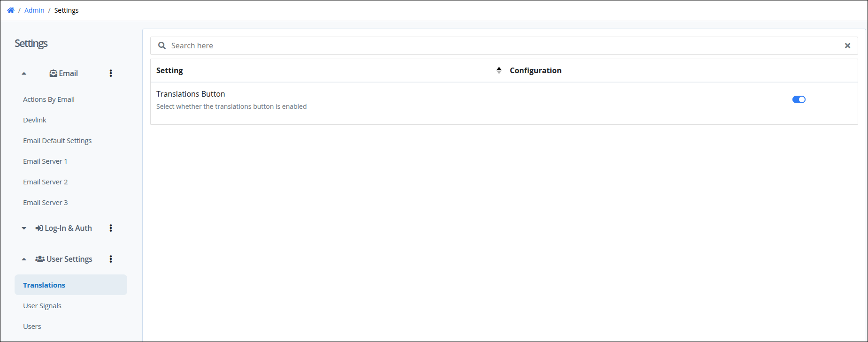
Task: Open the User Settings three-dot menu
Action: click(x=111, y=259)
